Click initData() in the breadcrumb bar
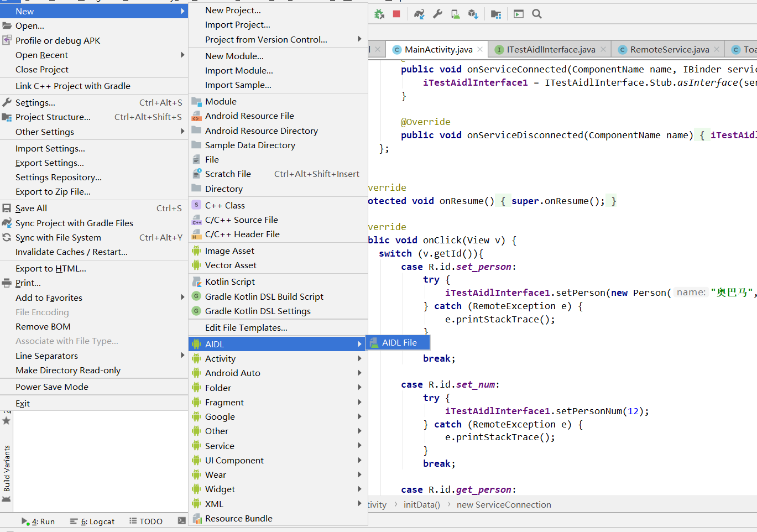This screenshot has width=757, height=532. tap(421, 504)
